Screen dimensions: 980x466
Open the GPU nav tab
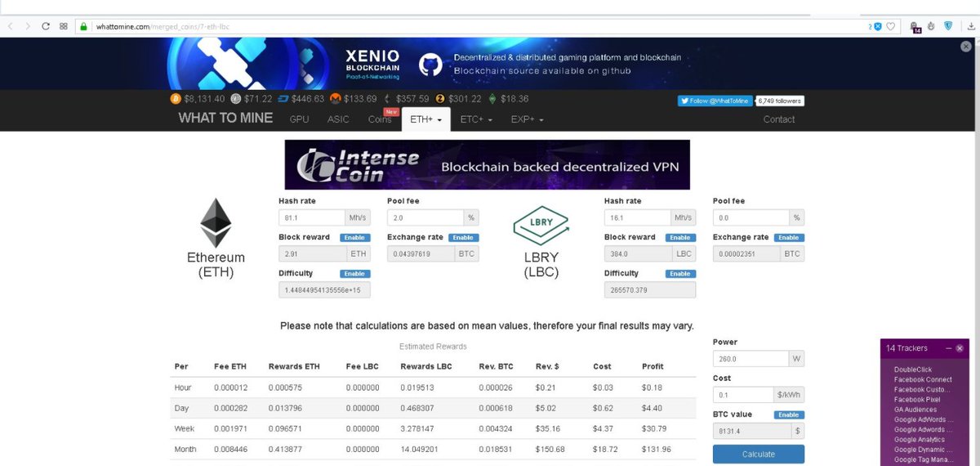click(300, 119)
